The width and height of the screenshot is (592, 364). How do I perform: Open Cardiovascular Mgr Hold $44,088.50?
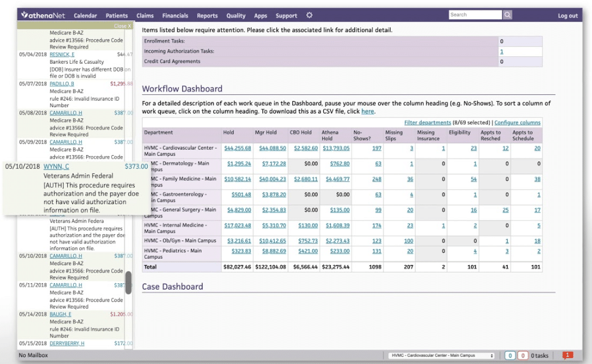click(x=272, y=148)
